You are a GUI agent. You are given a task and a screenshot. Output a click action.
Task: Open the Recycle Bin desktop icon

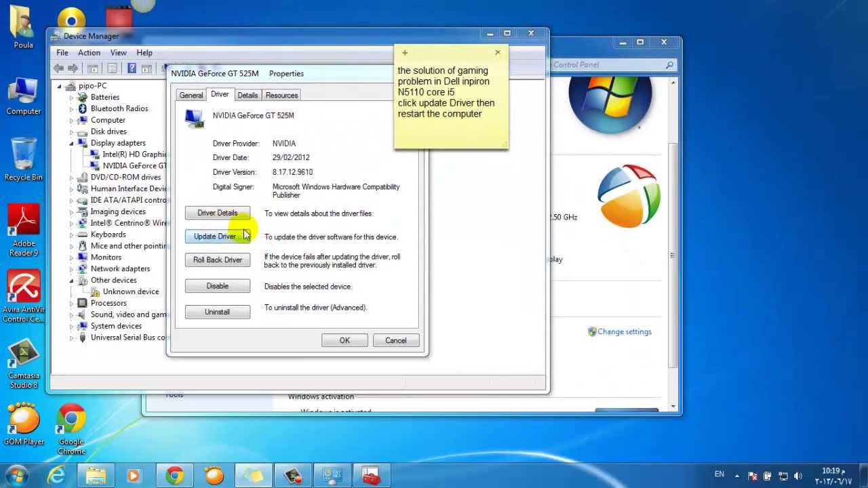(x=23, y=159)
